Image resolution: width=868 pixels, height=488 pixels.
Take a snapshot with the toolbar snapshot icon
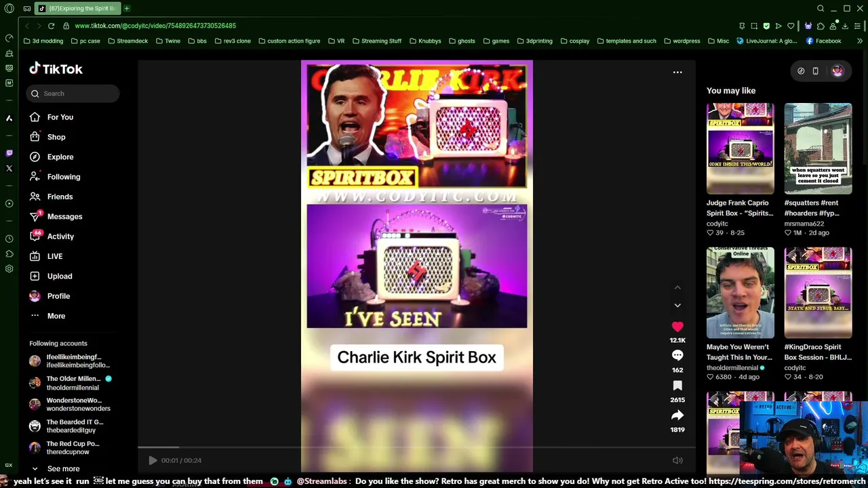(x=754, y=26)
